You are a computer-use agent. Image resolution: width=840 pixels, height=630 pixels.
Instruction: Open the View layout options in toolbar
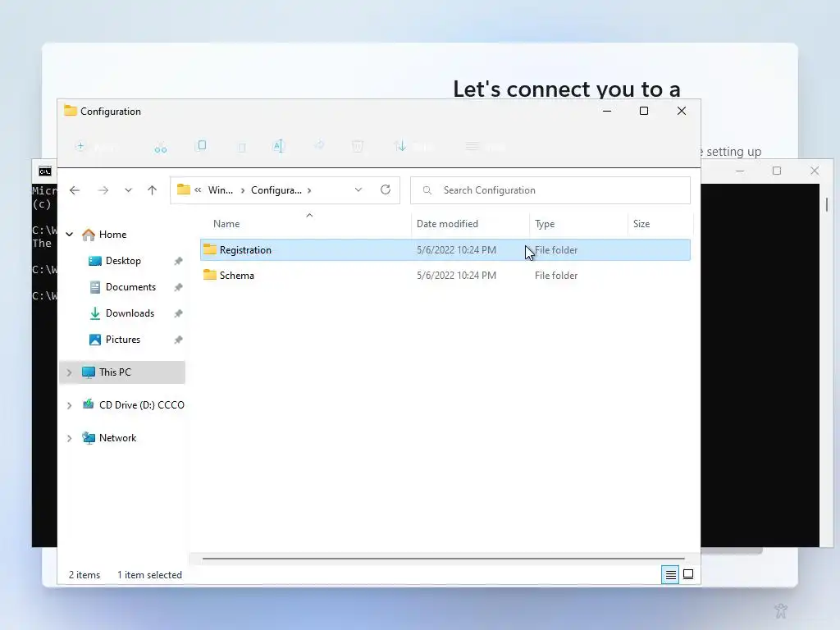[485, 146]
